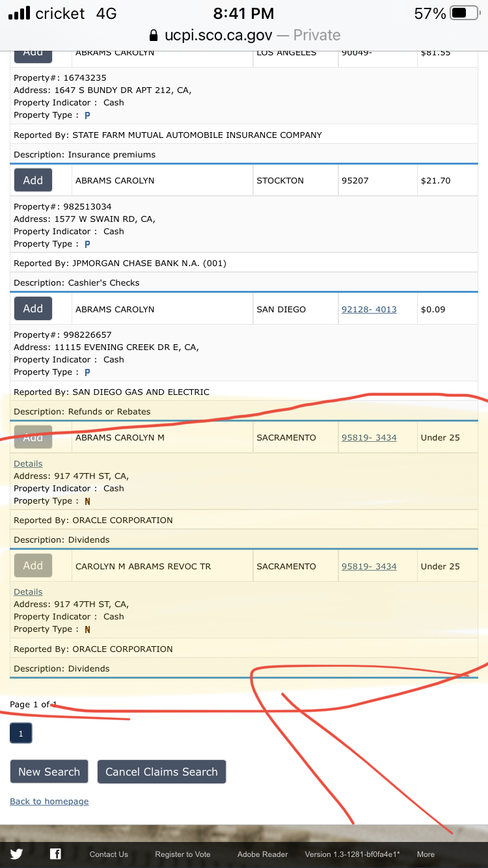
Task: Select address 11115 EVENING CREEK DR E
Action: (x=106, y=347)
